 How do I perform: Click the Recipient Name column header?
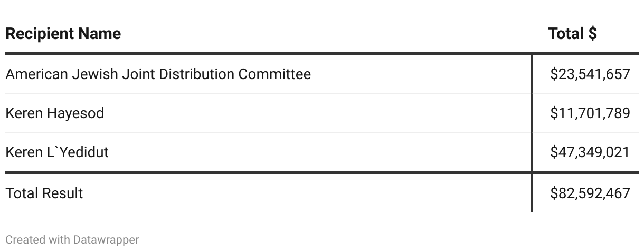click(63, 34)
